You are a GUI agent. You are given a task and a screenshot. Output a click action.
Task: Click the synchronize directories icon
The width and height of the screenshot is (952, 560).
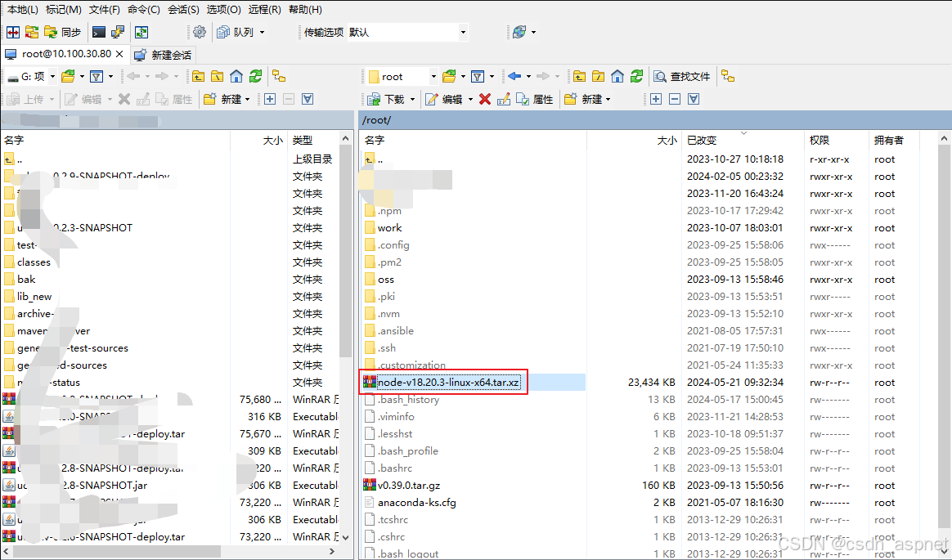32,32
